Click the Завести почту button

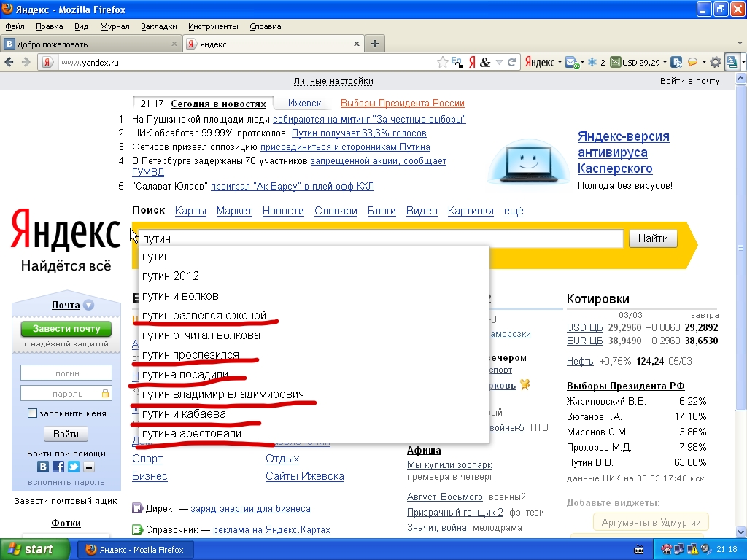66,329
